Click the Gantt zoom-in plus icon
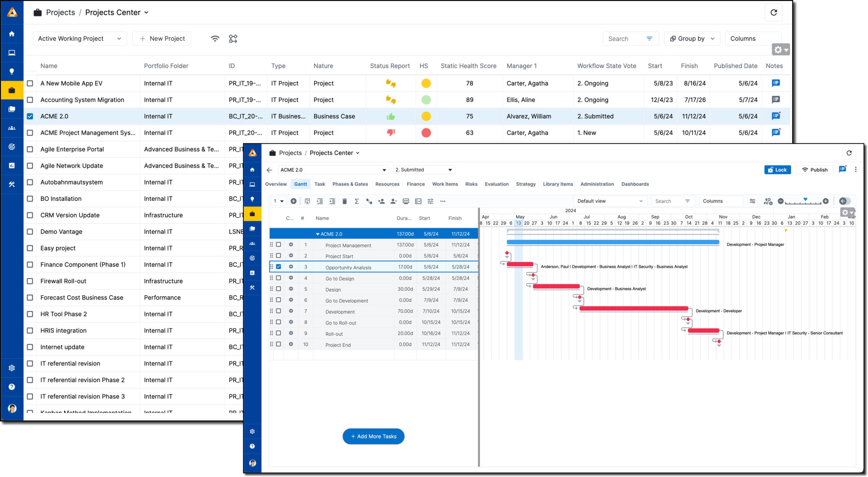Screen dimensions: 868x477 click(x=825, y=201)
